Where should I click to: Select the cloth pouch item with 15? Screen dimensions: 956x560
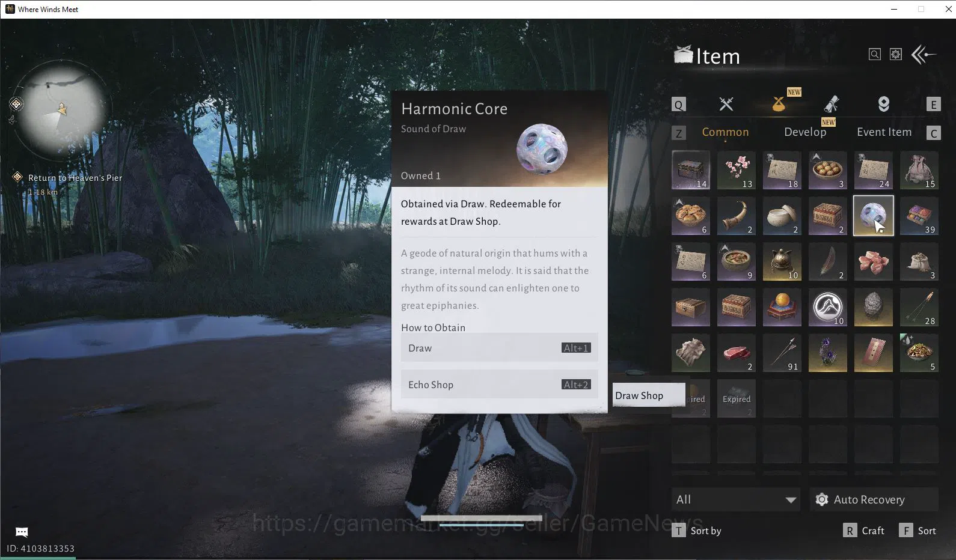coord(919,170)
